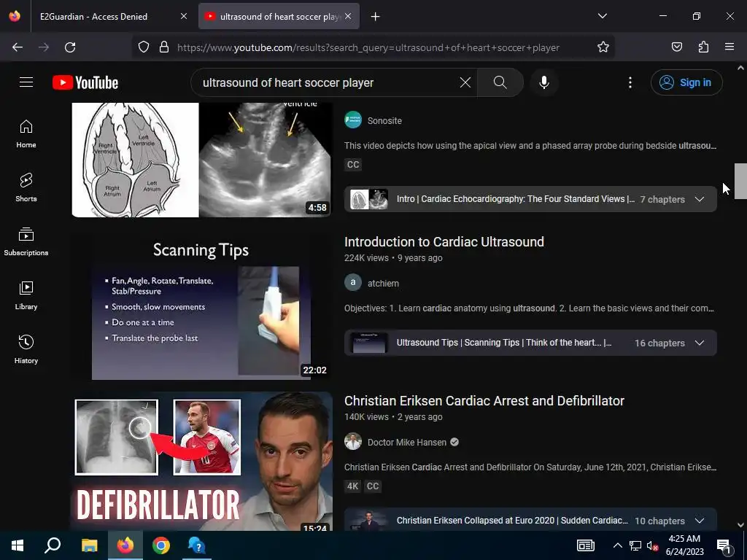Click the scrollbar up arrow

[740, 68]
